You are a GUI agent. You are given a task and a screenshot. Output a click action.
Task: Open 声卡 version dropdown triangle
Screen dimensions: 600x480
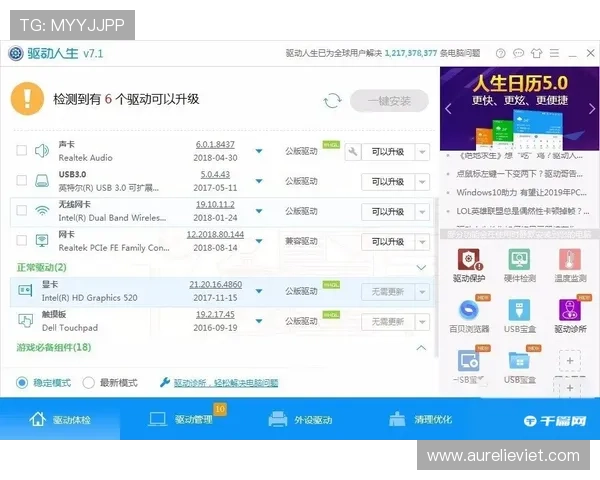[259, 151]
